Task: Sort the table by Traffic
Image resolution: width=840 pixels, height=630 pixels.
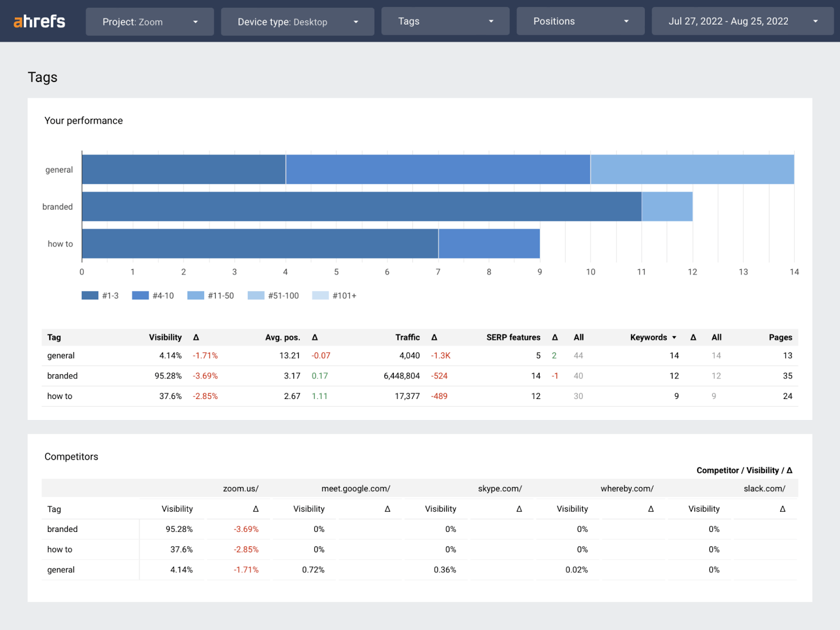Action: pos(408,337)
